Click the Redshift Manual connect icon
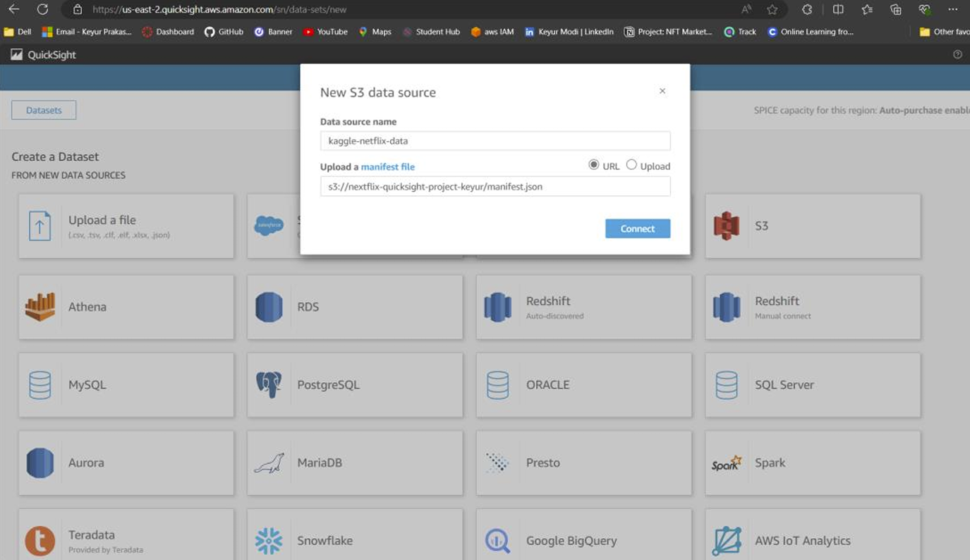The width and height of the screenshot is (970, 560). (x=727, y=307)
